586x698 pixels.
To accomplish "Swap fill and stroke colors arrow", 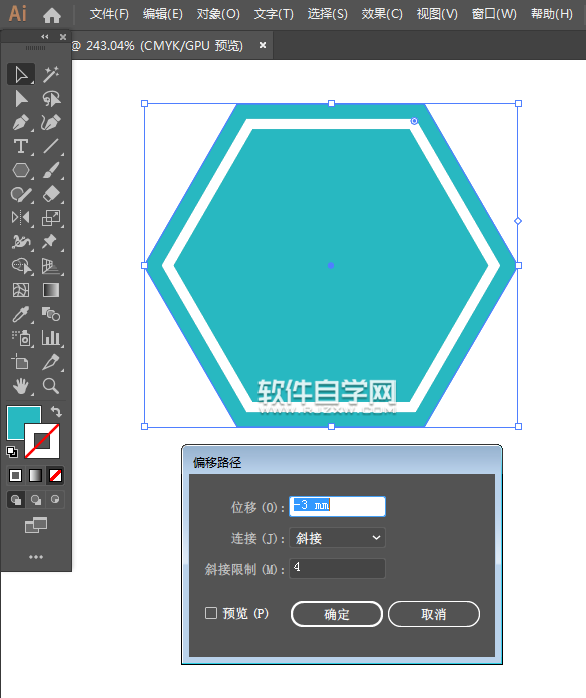I will pyautogui.click(x=56, y=411).
